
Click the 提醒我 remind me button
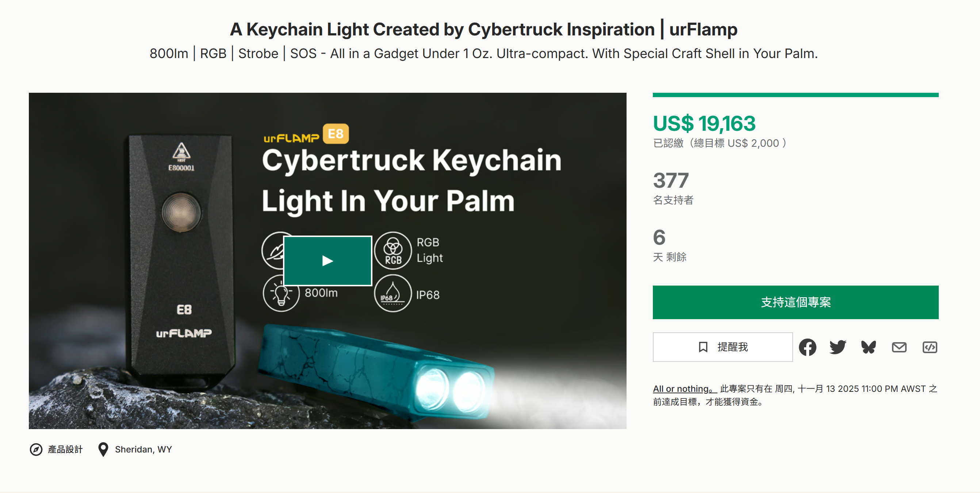tap(723, 347)
